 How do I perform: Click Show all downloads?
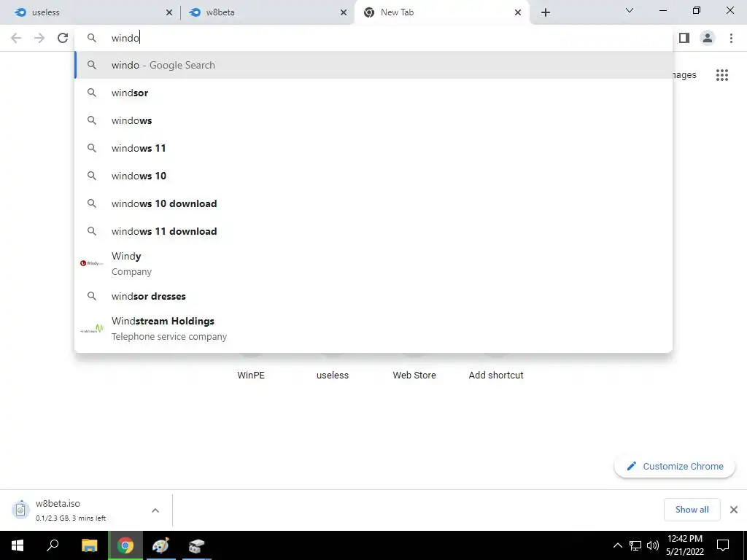pyautogui.click(x=692, y=510)
